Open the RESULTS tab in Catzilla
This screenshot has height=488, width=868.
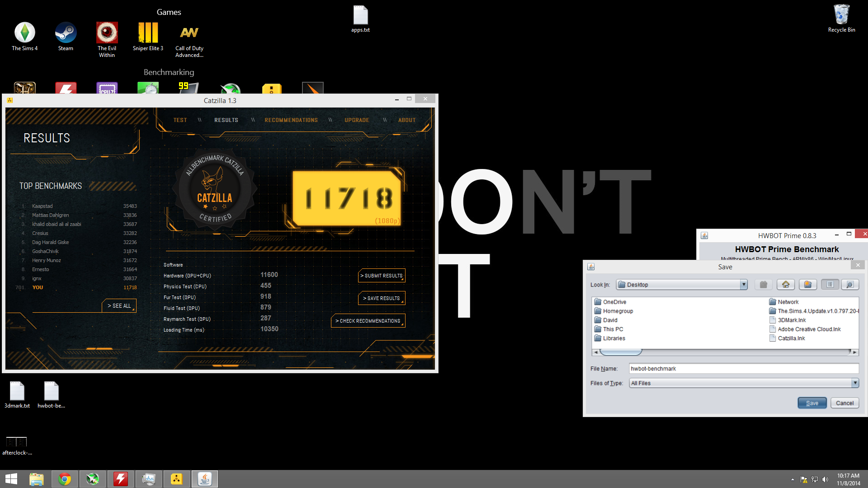[226, 120]
